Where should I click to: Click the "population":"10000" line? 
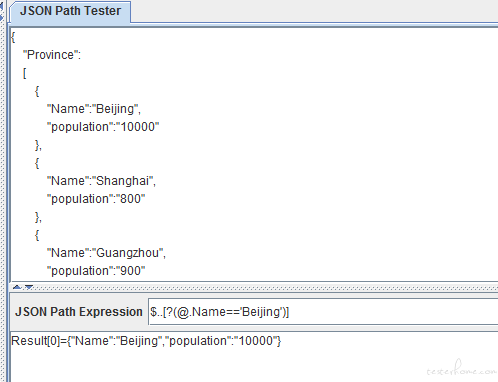103,127
